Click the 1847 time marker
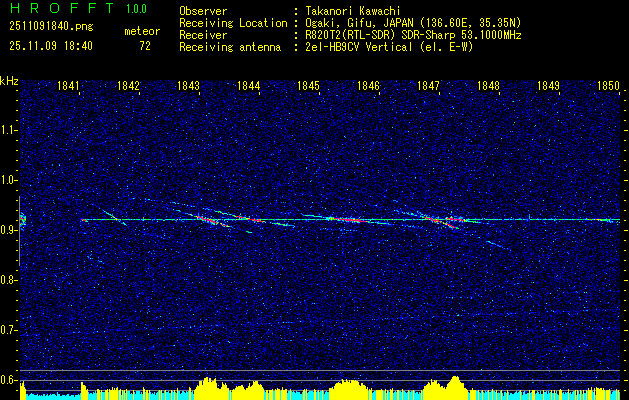The height and width of the screenshot is (400, 629). pyautogui.click(x=428, y=87)
